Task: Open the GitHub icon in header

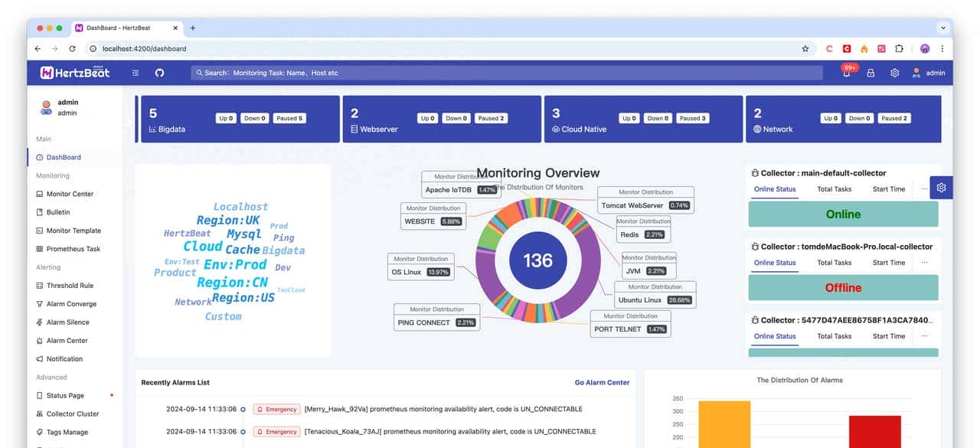Action: click(x=159, y=73)
